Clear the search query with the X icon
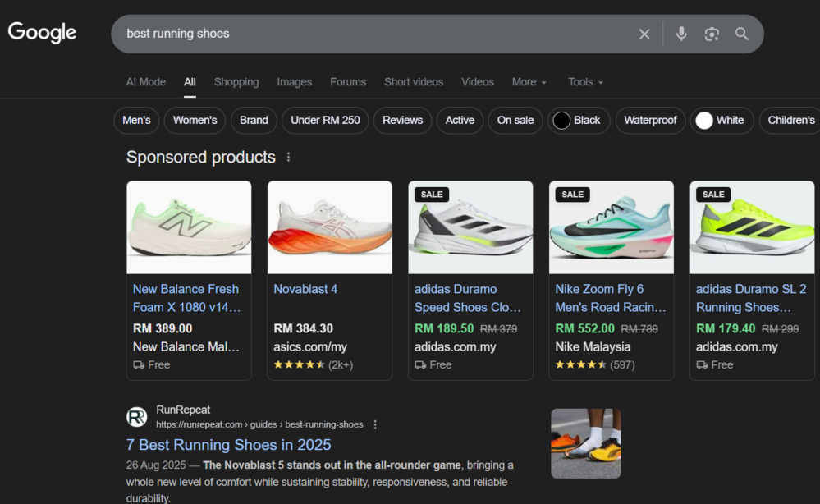Viewport: 820px width, 504px height. [x=644, y=34]
